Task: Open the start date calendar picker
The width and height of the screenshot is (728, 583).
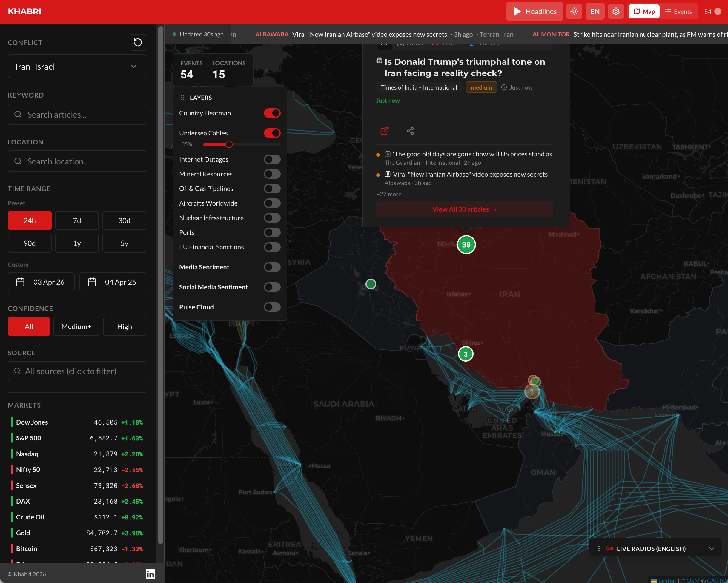Action: [41, 282]
